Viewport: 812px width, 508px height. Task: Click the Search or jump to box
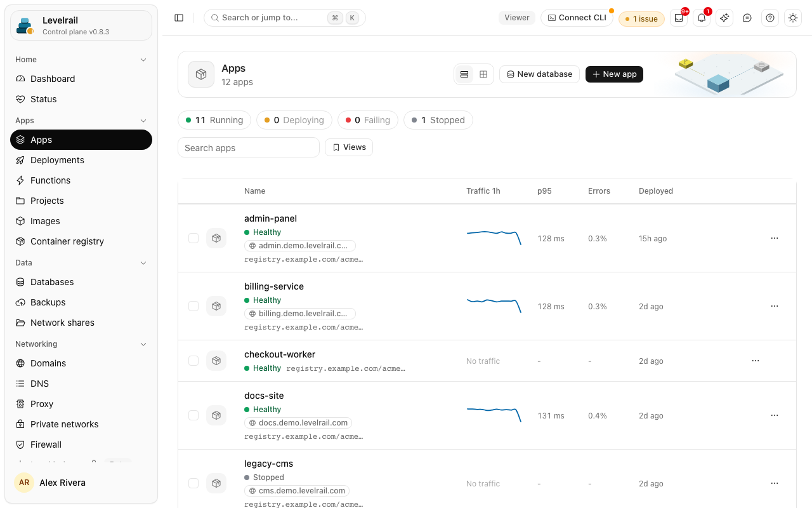pyautogui.click(x=285, y=18)
